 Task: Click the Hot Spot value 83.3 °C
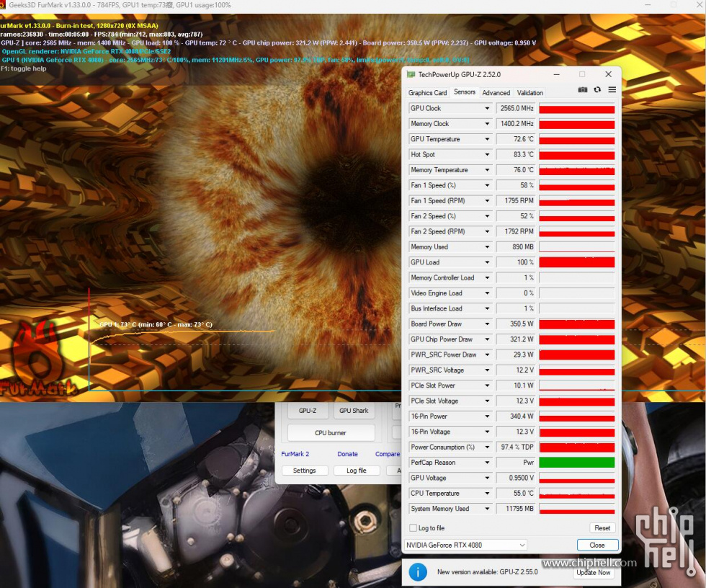tap(516, 154)
